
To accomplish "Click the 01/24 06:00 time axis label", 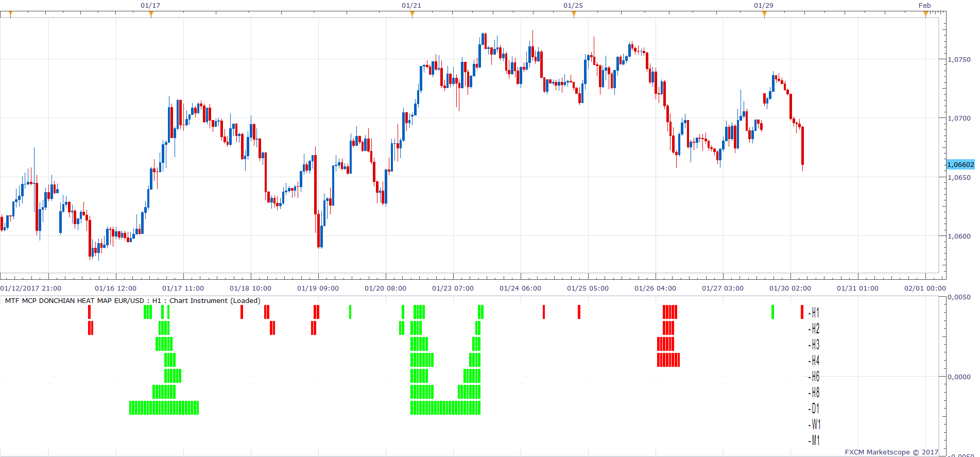I will (521, 289).
